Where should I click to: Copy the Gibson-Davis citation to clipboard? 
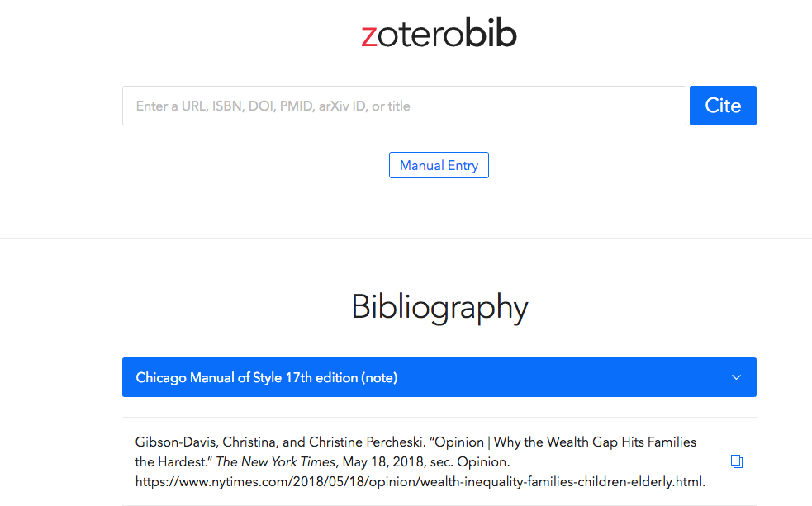pyautogui.click(x=736, y=461)
